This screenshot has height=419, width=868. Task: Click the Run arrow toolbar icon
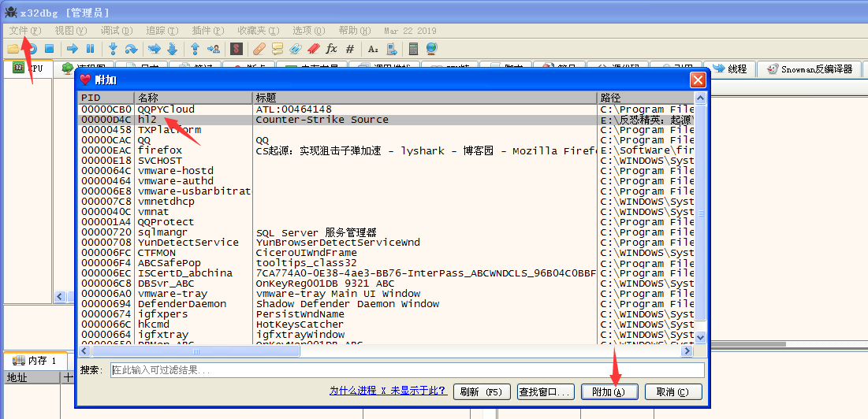point(73,49)
